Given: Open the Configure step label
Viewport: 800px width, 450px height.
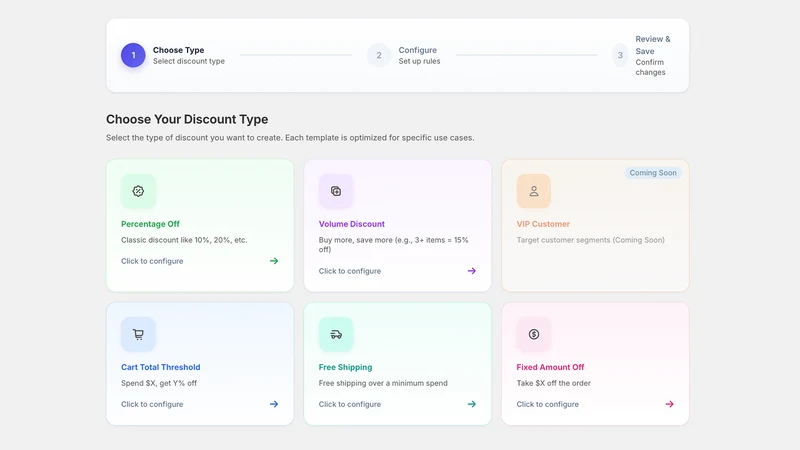Looking at the screenshot, I should click(417, 50).
